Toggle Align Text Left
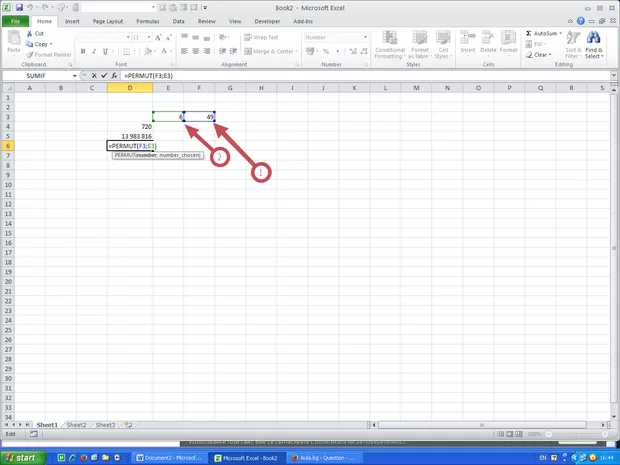 [x=184, y=51]
